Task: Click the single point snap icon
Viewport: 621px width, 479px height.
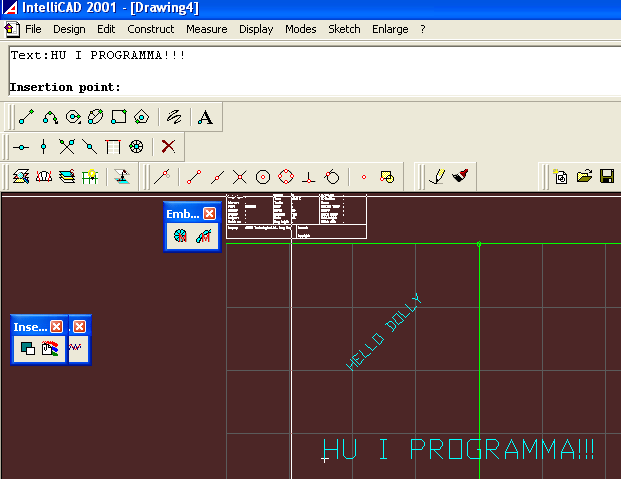Action: 364,177
